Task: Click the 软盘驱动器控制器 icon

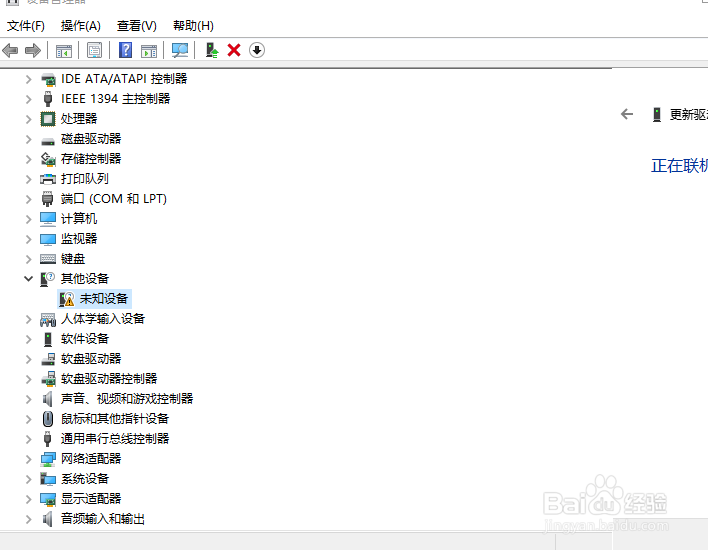Action: [x=48, y=379]
